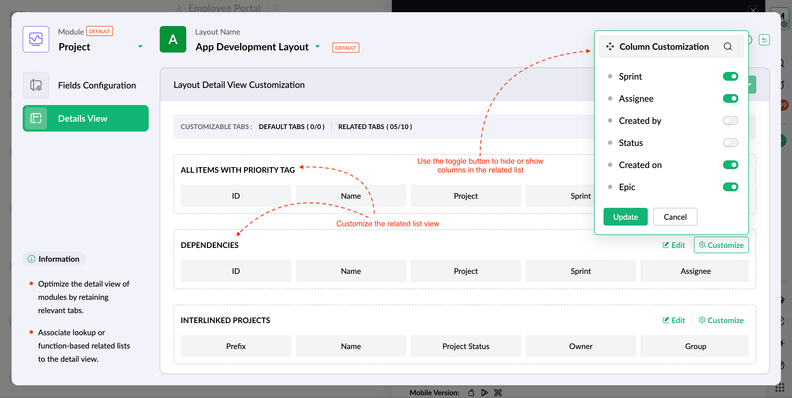Screen dimensions: 792x398
Task: Enable the Status column toggle
Action: (730, 142)
